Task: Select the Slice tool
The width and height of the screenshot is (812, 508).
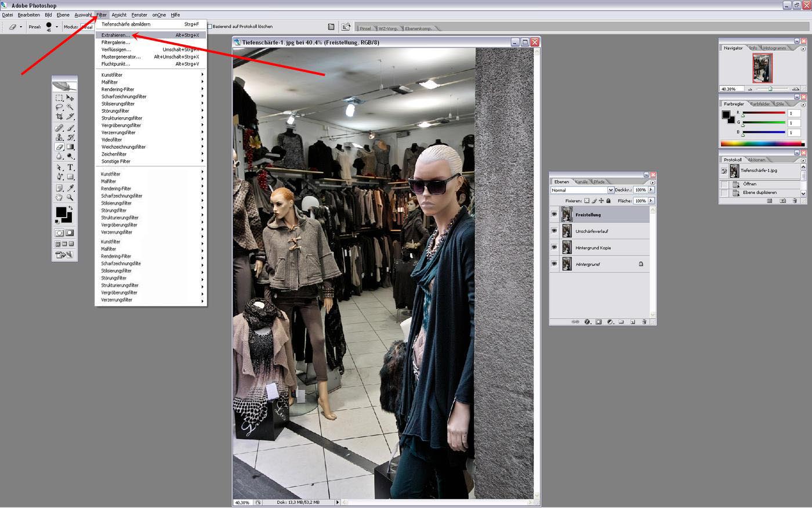Action: 70,116
